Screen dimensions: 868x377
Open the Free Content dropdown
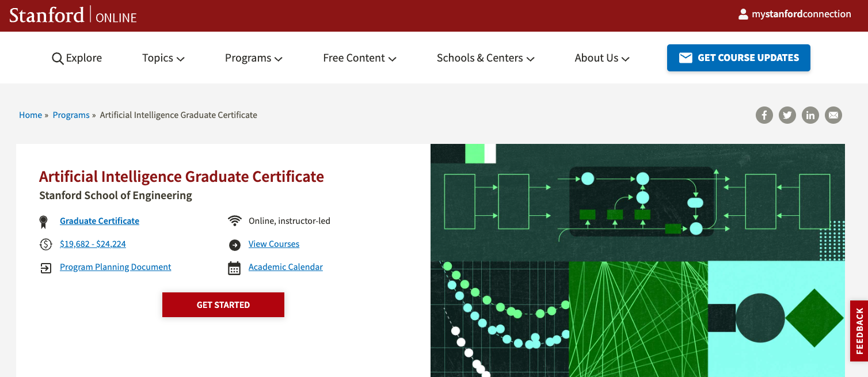tap(360, 58)
